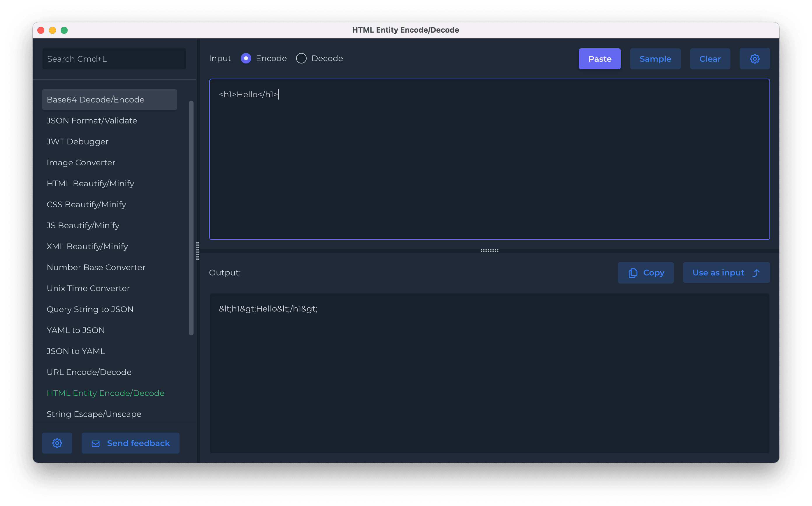Open HTML Entity Encode/Decode
This screenshot has width=812, height=506.
pos(105,393)
